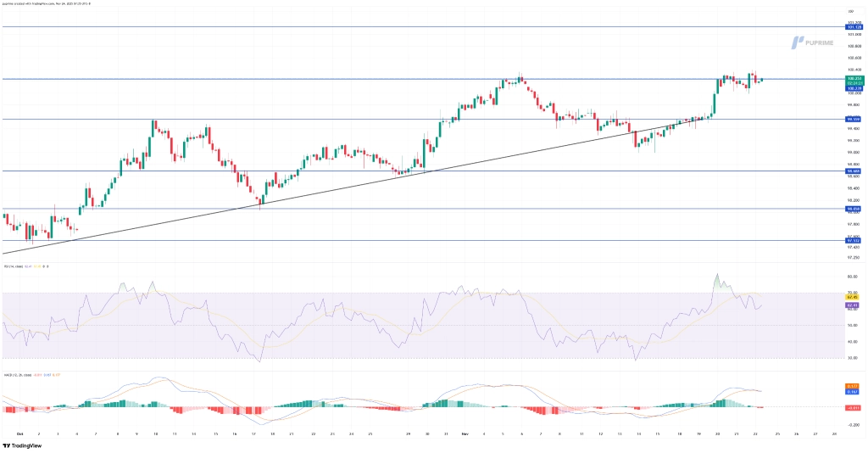Click the 97.532 horizontal line price tag
Image resolution: width=868 pixels, height=453 pixels.
point(854,240)
